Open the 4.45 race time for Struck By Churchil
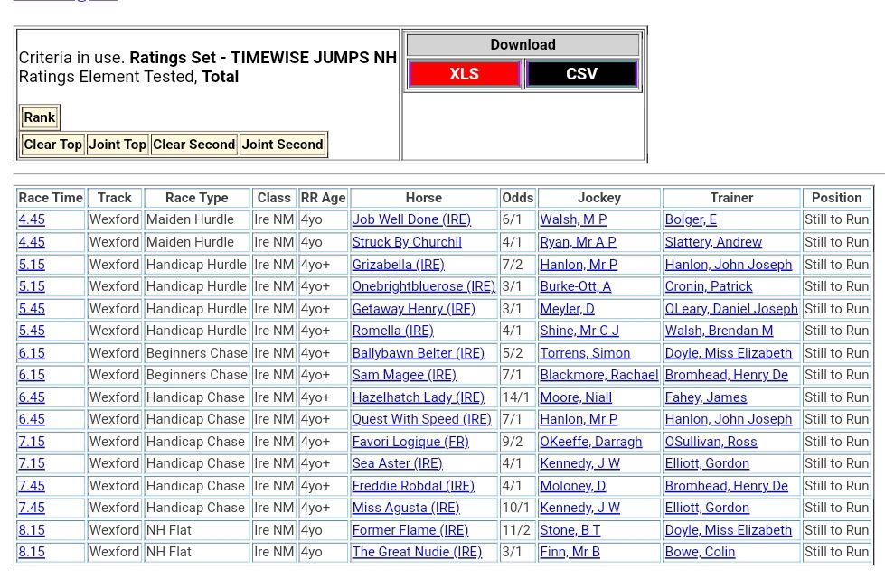The width and height of the screenshot is (885, 588). [32, 242]
